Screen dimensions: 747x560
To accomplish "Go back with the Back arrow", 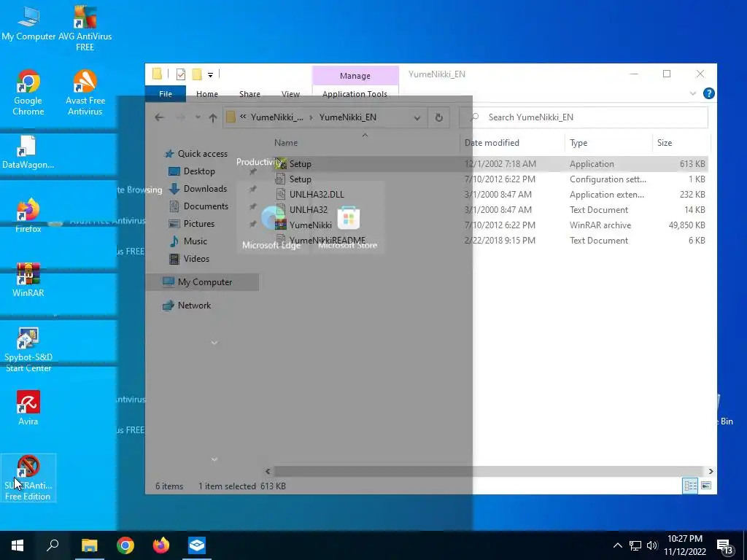I will pyautogui.click(x=160, y=117).
